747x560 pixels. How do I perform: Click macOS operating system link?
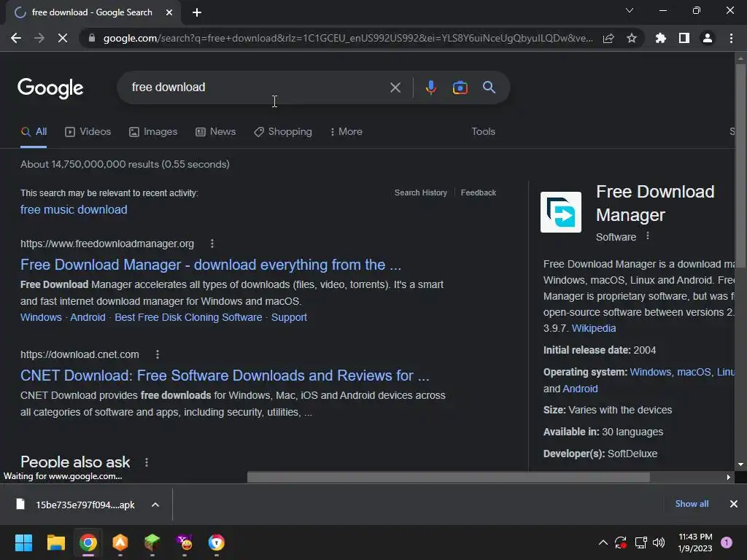click(x=694, y=373)
